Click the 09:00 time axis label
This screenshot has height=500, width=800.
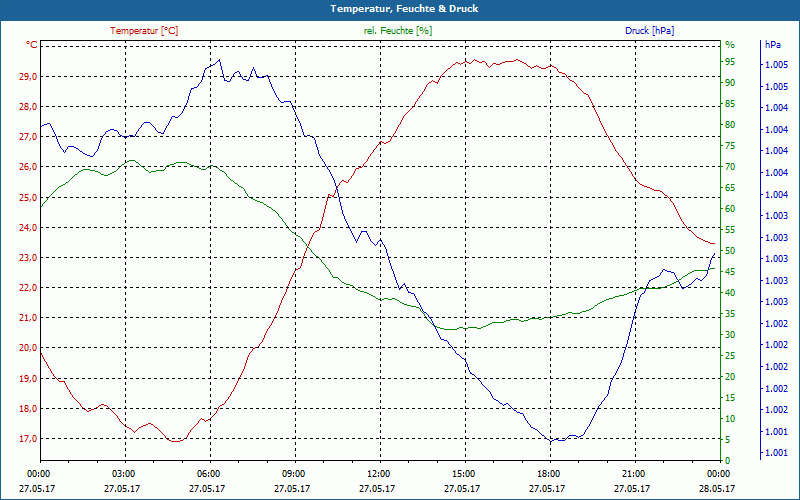(x=293, y=473)
